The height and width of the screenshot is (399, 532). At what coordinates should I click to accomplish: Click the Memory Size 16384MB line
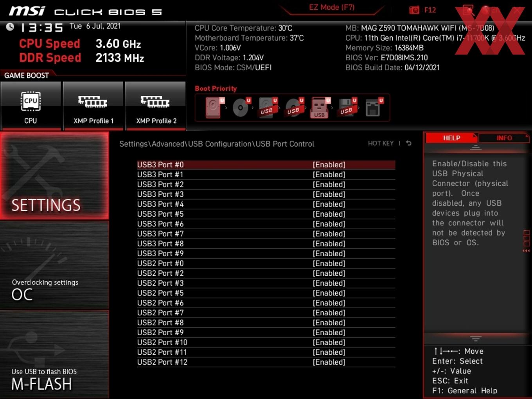(x=385, y=48)
